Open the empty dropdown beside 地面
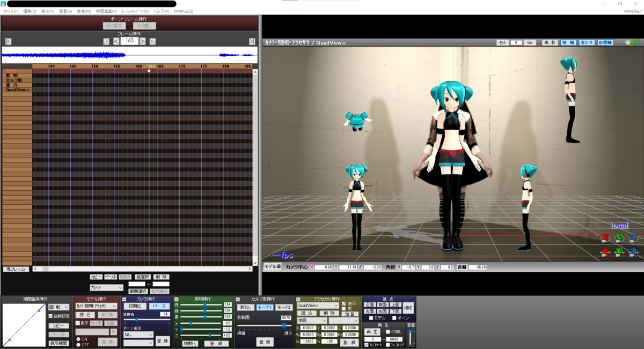 coord(343,320)
